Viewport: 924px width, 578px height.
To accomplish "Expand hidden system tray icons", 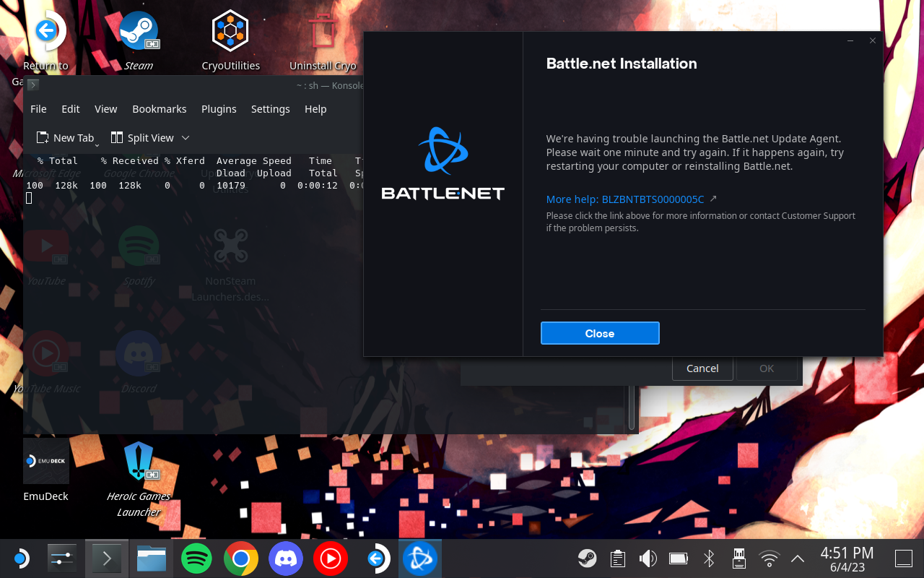I will point(796,558).
